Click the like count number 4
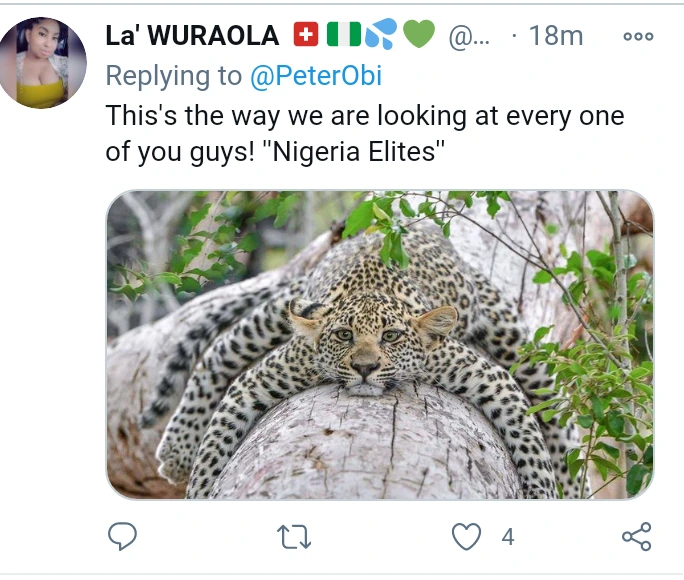Image resolution: width=684 pixels, height=580 pixels. (507, 537)
